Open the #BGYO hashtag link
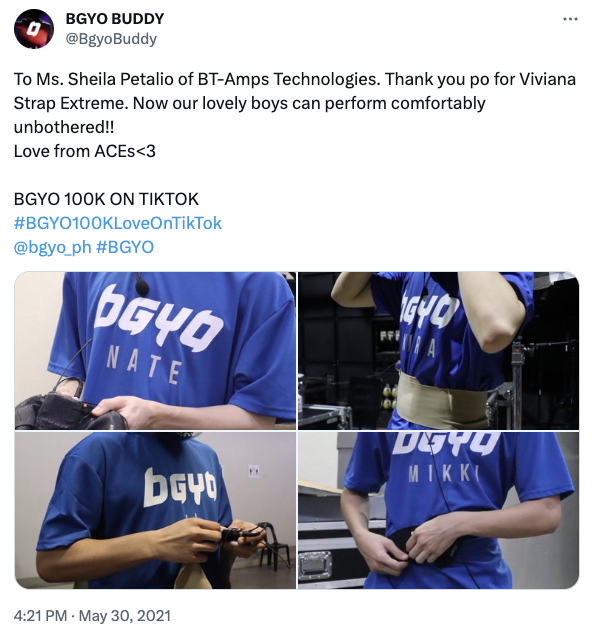Screen dimensions: 594x636 [125, 247]
